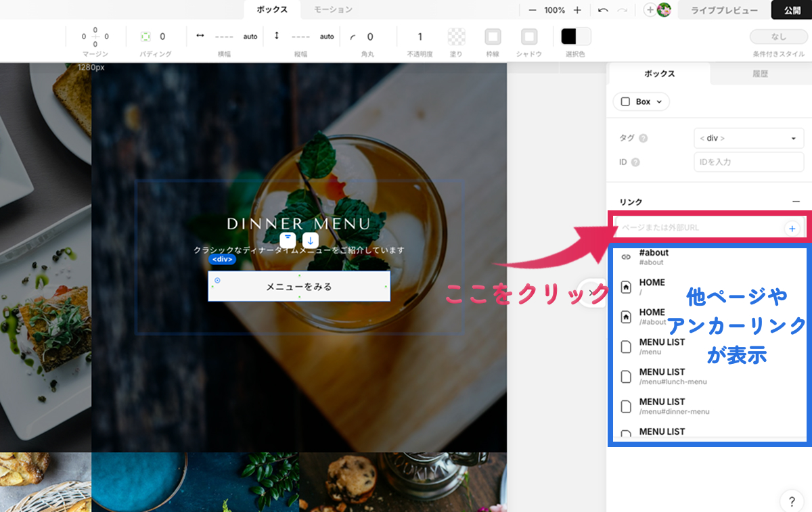
Task: Open the tag <div> dropdown
Action: 748,138
